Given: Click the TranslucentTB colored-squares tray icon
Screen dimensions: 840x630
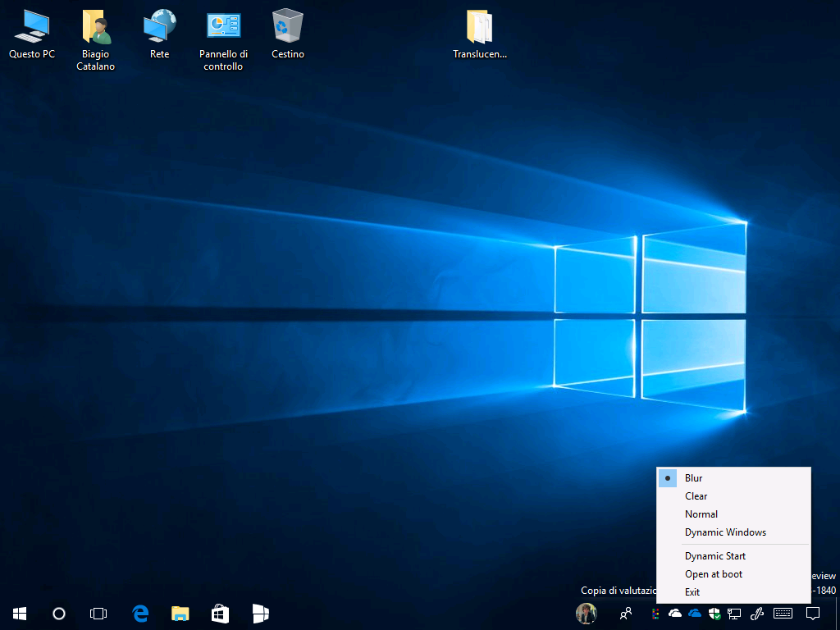Looking at the screenshot, I should pos(655,614).
